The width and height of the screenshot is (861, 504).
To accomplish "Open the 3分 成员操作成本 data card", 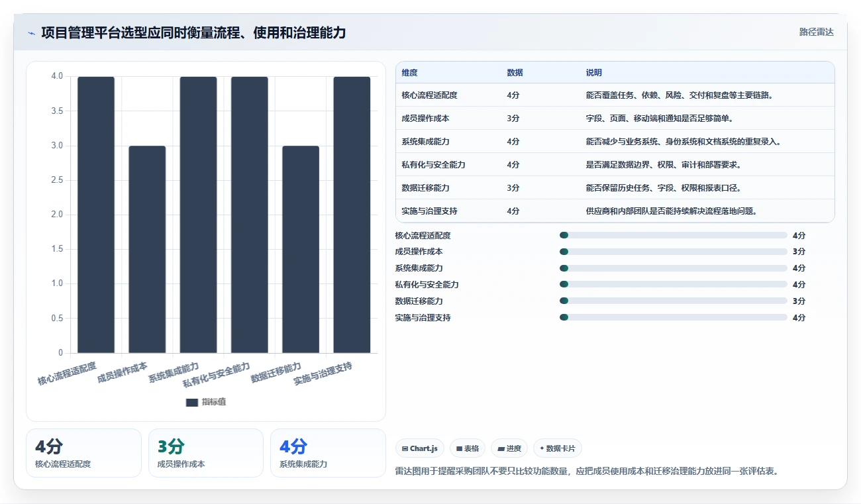I will click(x=206, y=453).
